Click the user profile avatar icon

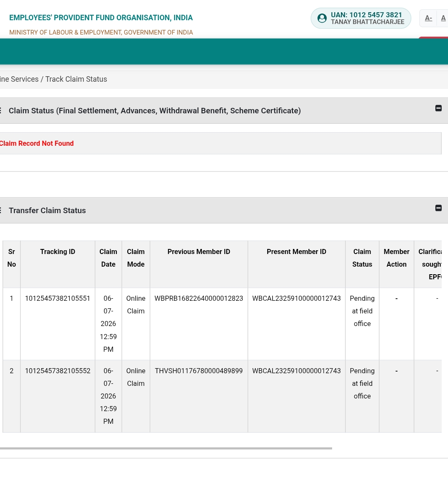coord(322,18)
